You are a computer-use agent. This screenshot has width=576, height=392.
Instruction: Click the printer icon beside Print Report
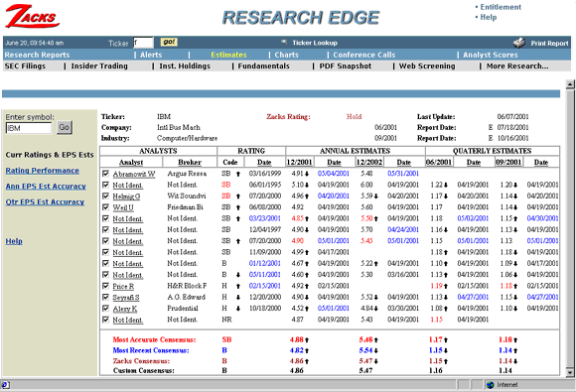(519, 43)
